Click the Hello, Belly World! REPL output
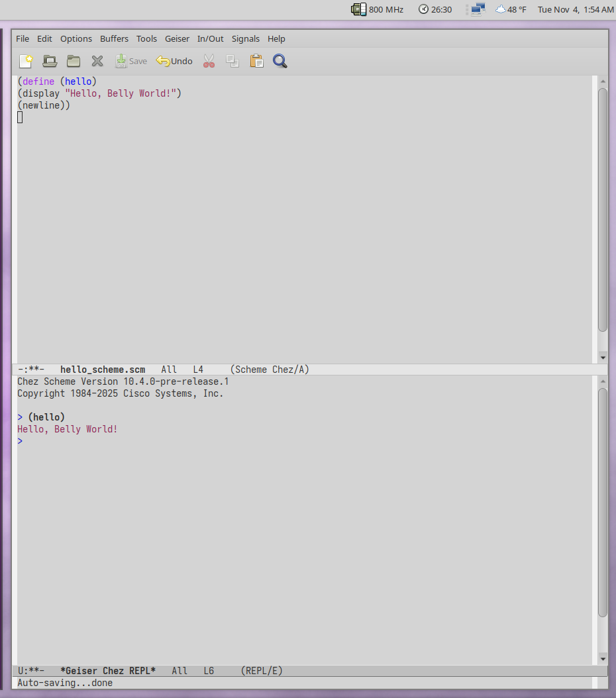 (67, 429)
